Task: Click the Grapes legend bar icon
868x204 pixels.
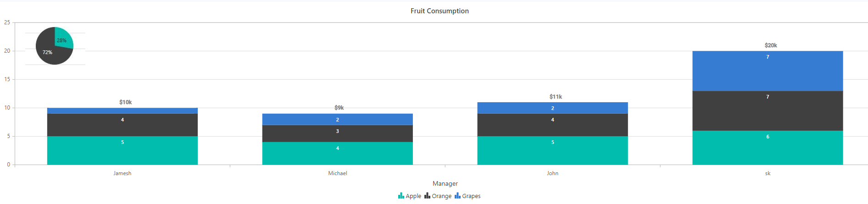Action: (x=457, y=196)
